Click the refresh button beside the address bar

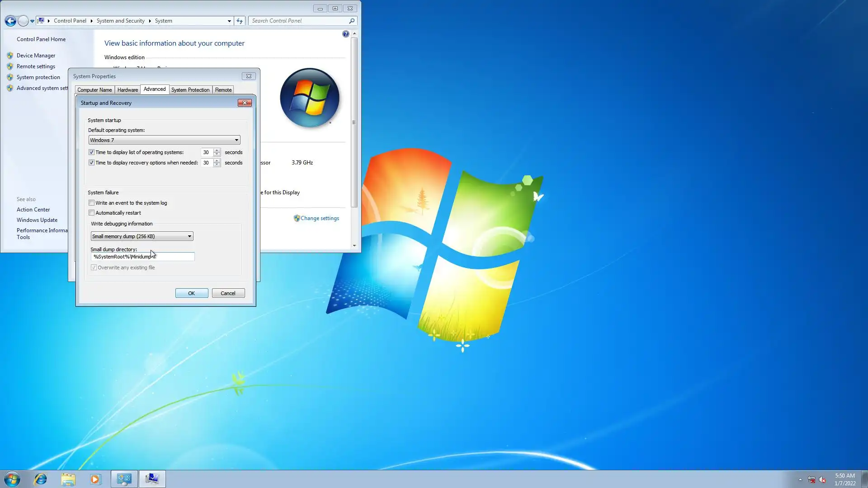pyautogui.click(x=240, y=21)
